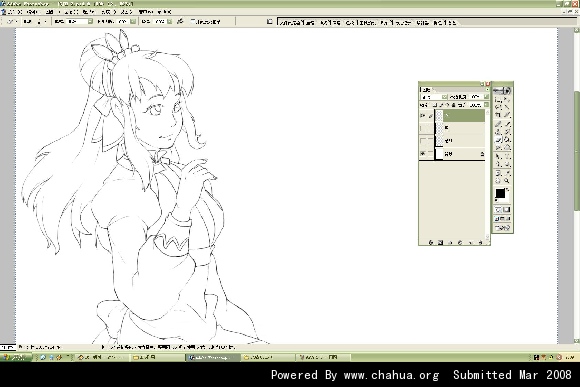Select the History Brush tool
Viewport: 580px width, 387px height.
507,132
